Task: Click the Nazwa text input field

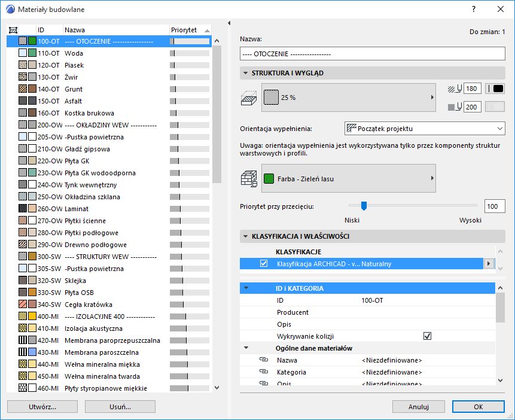Action: click(373, 54)
